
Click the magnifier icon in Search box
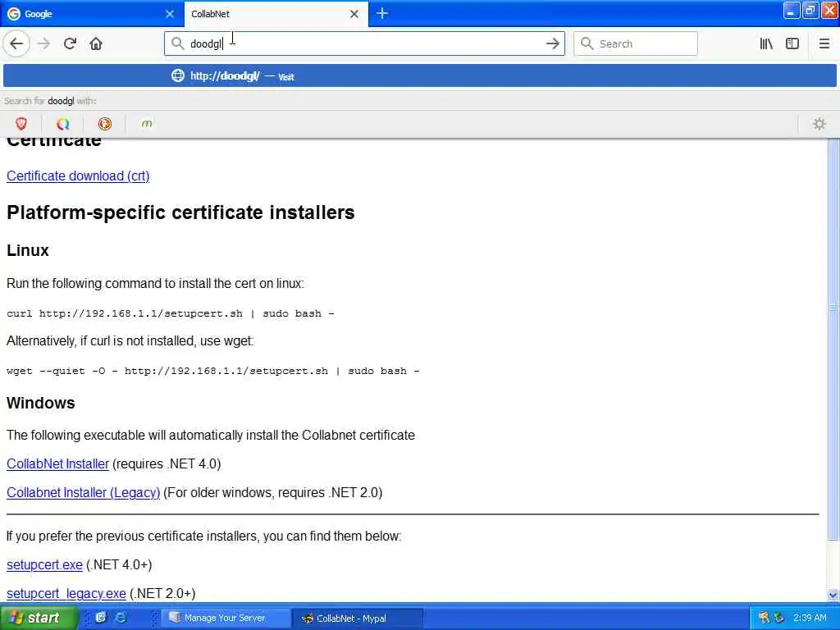click(x=587, y=43)
